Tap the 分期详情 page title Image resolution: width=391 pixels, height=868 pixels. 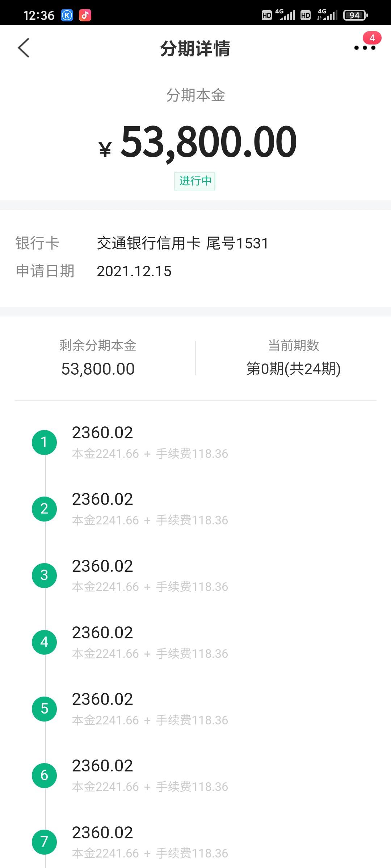click(195, 48)
